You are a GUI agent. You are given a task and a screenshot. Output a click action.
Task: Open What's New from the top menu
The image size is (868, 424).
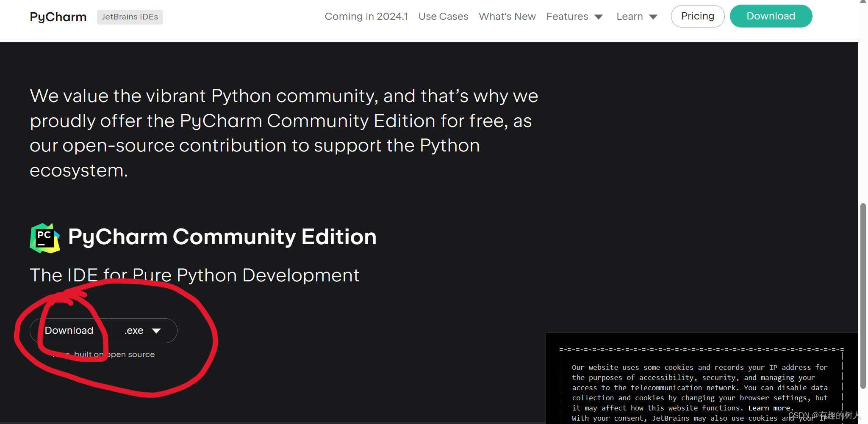tap(507, 16)
